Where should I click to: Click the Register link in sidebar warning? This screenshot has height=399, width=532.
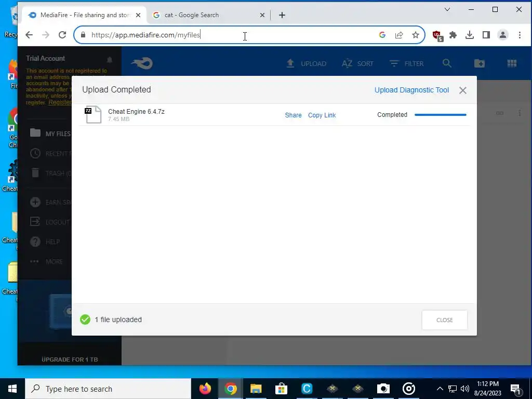[x=60, y=102]
